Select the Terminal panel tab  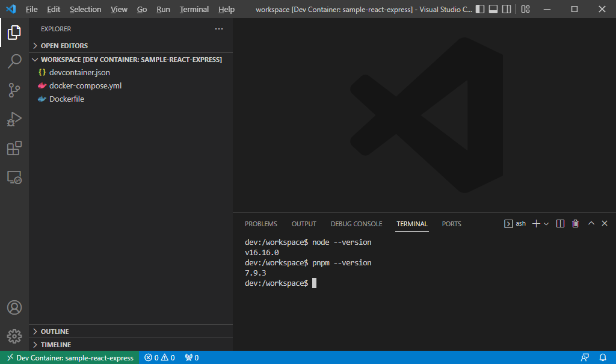click(411, 224)
